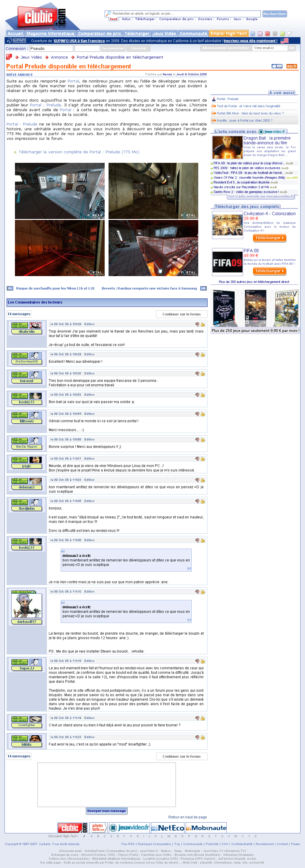This screenshot has width=305, height=868.
Task: Click the jeuxvideo.fr logo in L'actu console header
Action: (x=272, y=132)
